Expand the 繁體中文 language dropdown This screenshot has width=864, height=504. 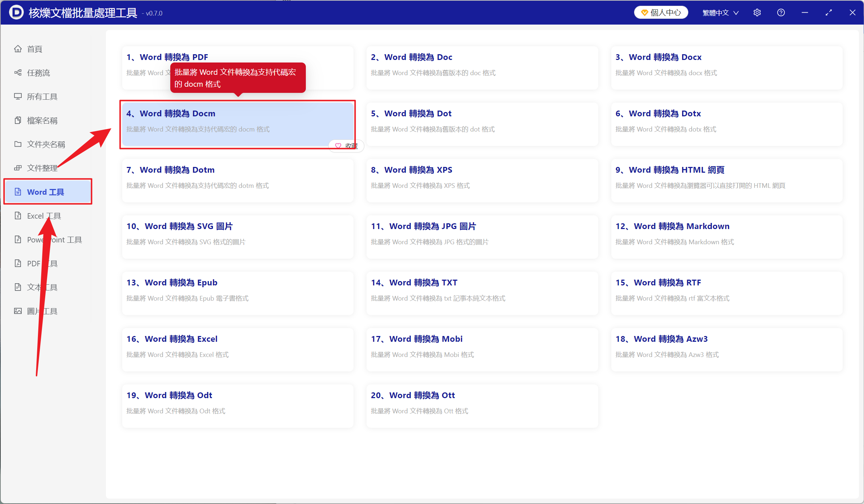pos(720,13)
